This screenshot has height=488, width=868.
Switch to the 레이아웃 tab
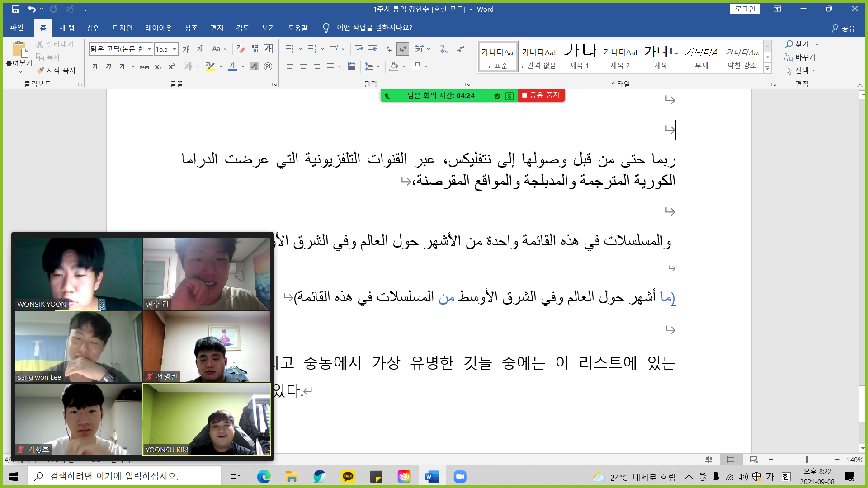pyautogui.click(x=158, y=28)
